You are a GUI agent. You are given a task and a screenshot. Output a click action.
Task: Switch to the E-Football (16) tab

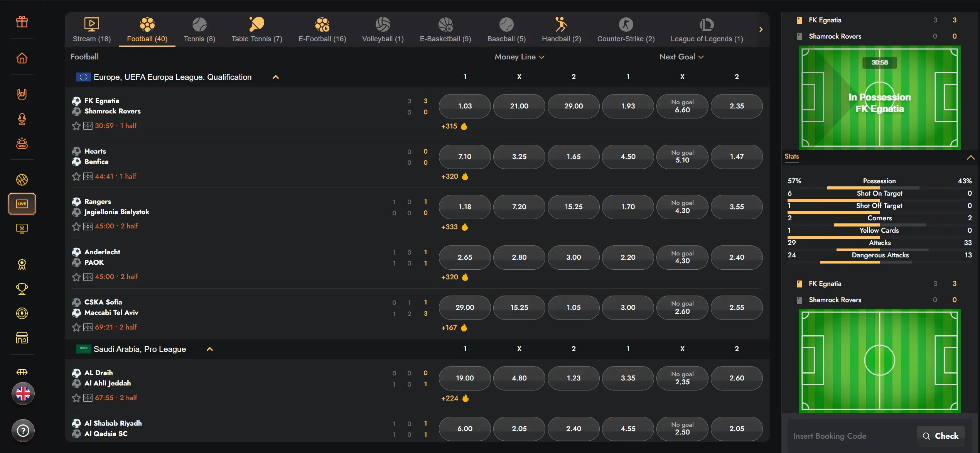click(322, 30)
